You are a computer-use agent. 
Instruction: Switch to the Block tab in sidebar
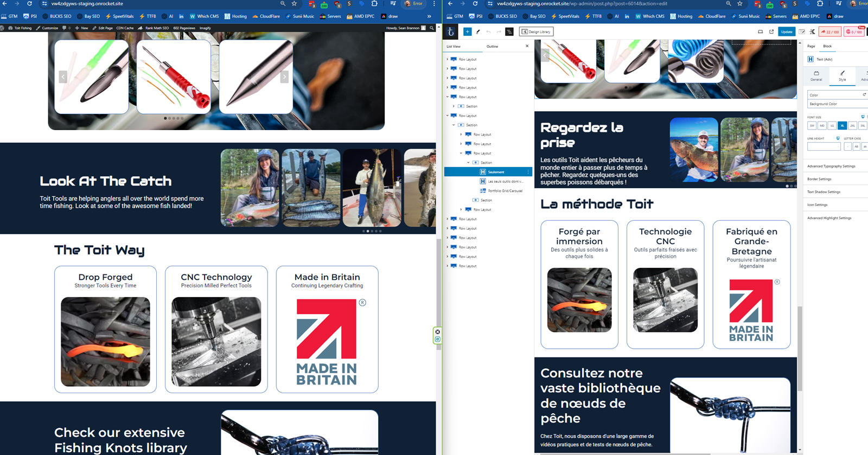(x=827, y=46)
